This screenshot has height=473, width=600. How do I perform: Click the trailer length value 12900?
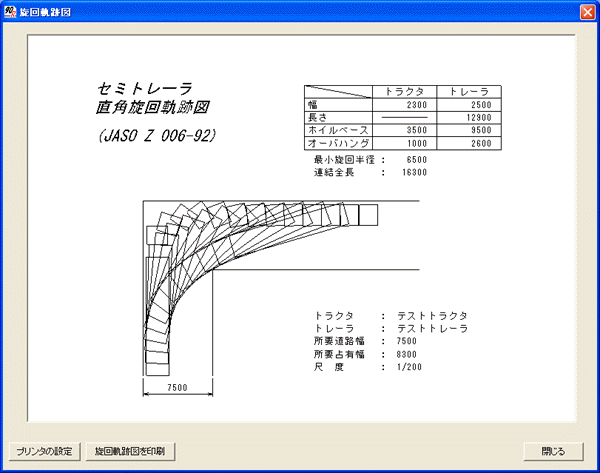[477, 117]
